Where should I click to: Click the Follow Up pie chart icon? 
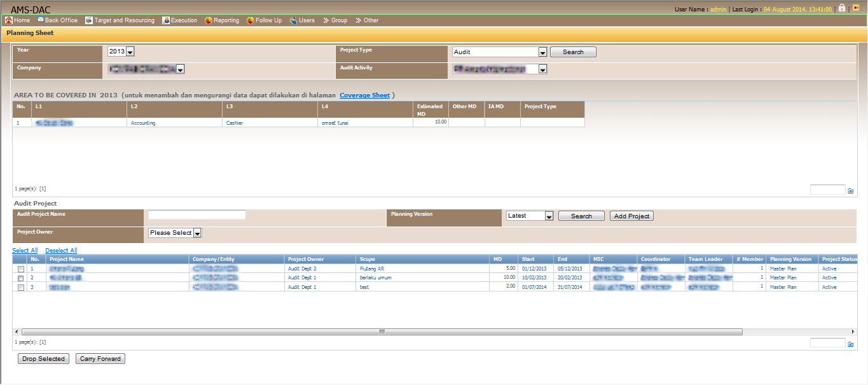[251, 20]
